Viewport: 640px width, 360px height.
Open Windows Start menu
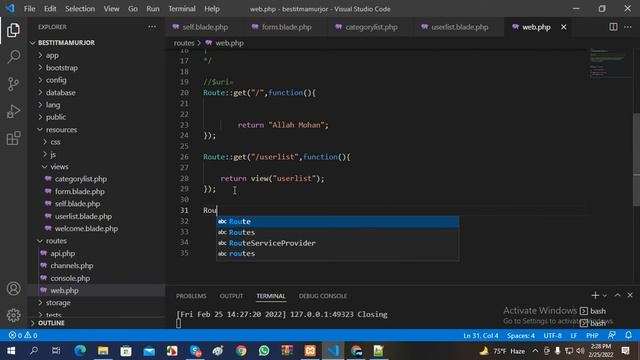click(11, 351)
